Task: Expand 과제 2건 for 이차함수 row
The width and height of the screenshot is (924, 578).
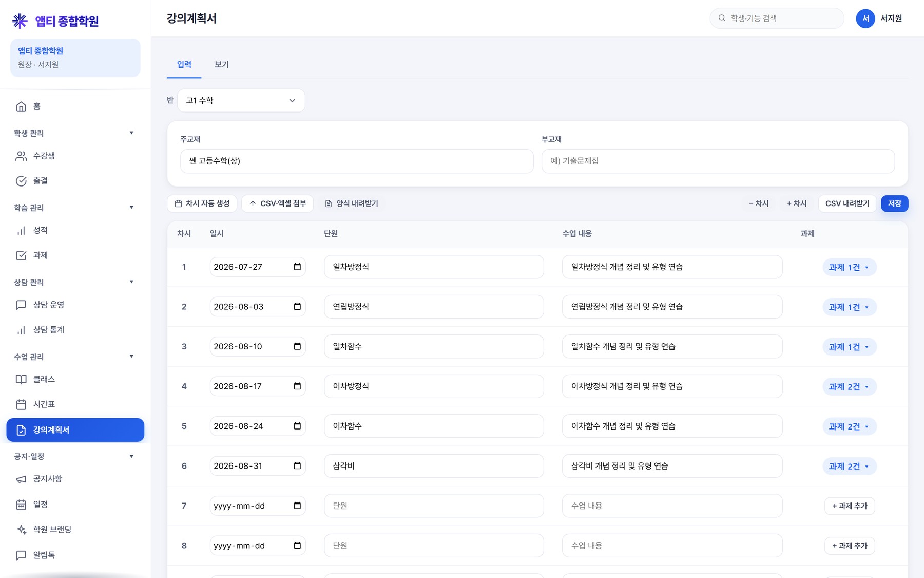Action: (849, 426)
